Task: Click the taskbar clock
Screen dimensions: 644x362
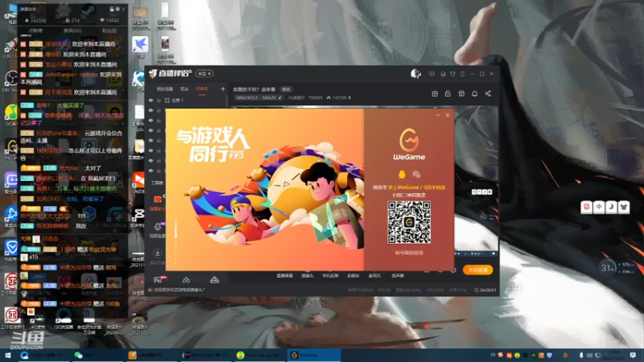Action: pyautogui.click(x=614, y=356)
